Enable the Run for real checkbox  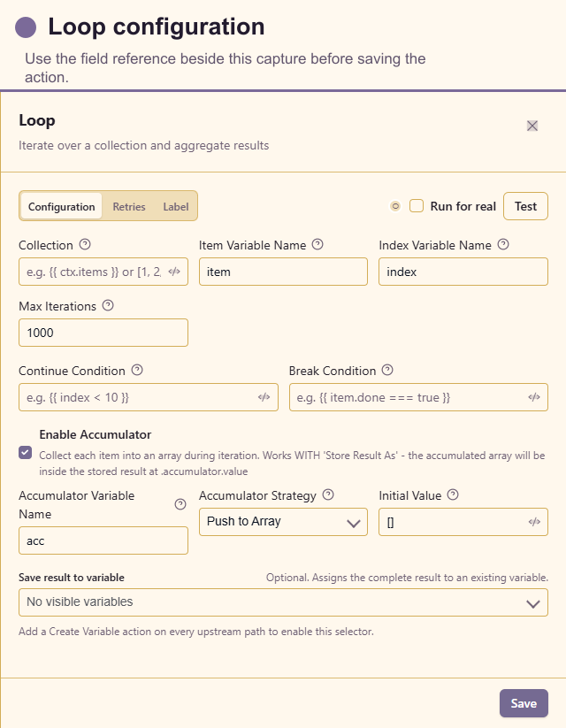(417, 206)
